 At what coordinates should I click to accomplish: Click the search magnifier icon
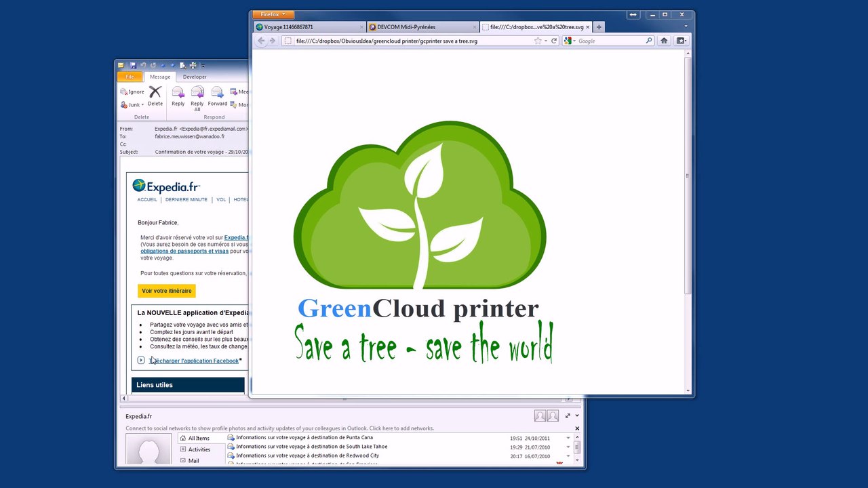(x=649, y=41)
